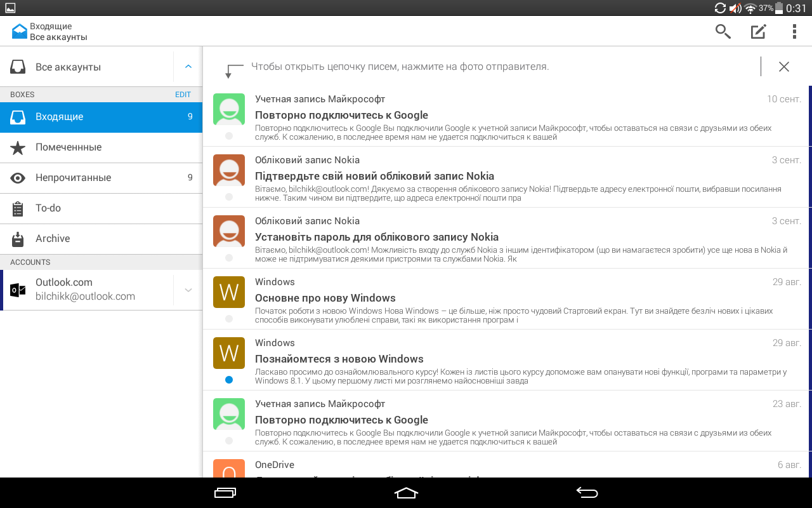Open "Підтвердьте свій новий обліковий запис Nokia" email
Viewport: 812px width, 508px height.
[x=506, y=177]
